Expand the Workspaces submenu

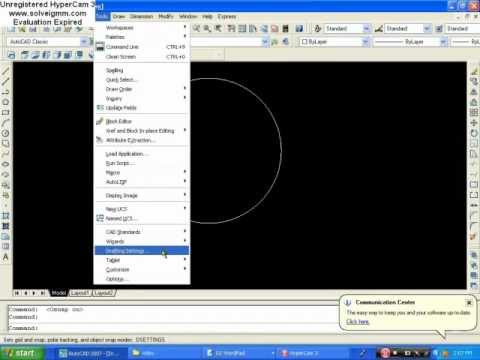pos(142,28)
